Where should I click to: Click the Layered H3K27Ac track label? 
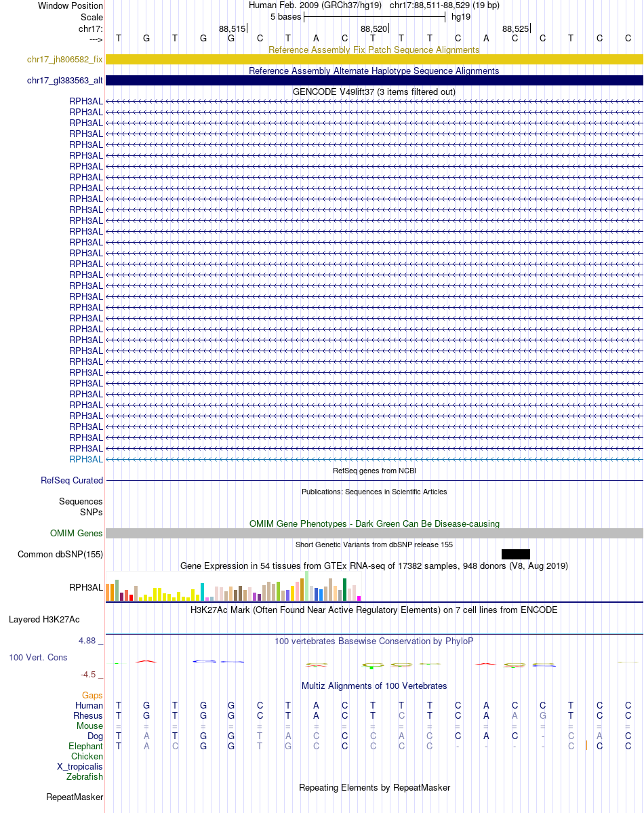(44, 620)
